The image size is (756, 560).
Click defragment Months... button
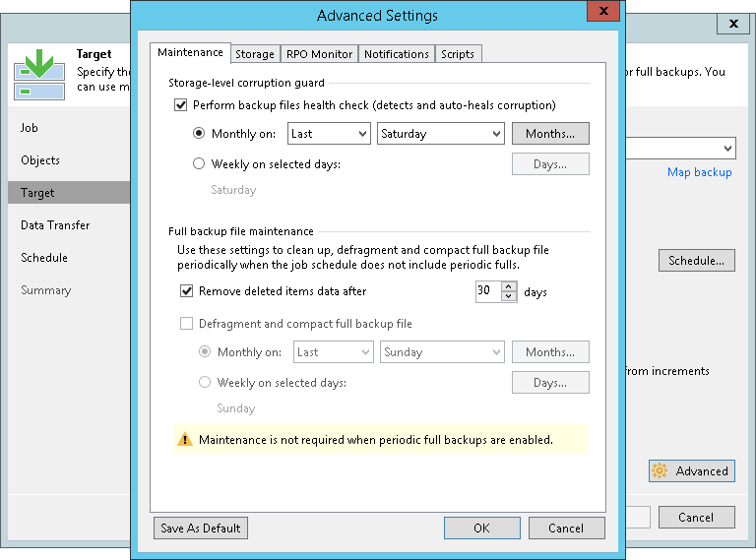pyautogui.click(x=550, y=352)
